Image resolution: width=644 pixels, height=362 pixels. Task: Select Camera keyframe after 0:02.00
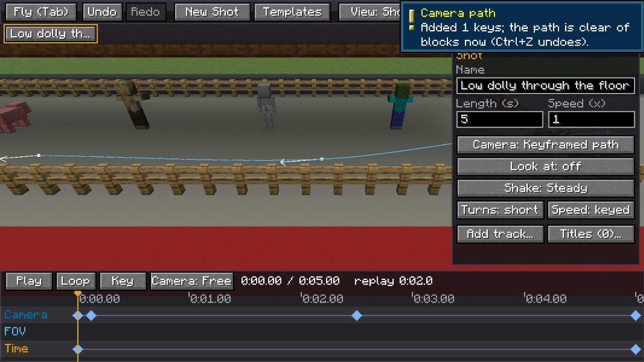point(357,316)
